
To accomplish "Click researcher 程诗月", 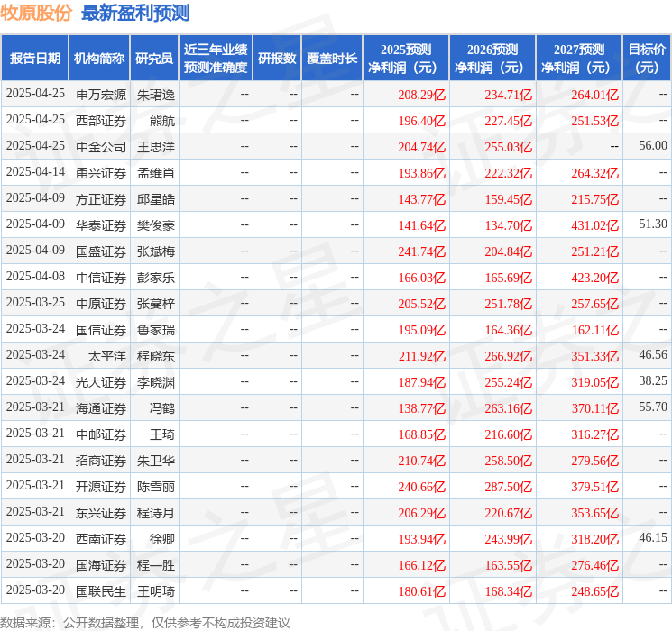I will (x=156, y=513).
